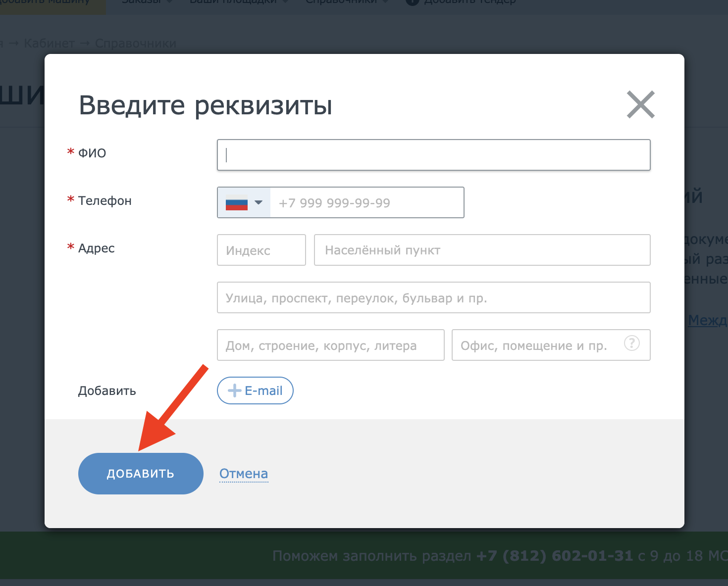Click the Дом, строение, корпус field
728x586 pixels.
pyautogui.click(x=330, y=345)
